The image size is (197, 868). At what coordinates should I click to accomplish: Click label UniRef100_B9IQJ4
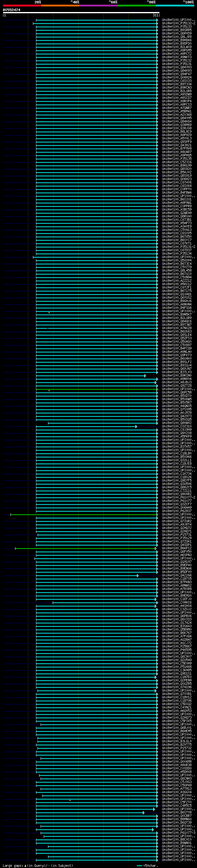(177, 365)
